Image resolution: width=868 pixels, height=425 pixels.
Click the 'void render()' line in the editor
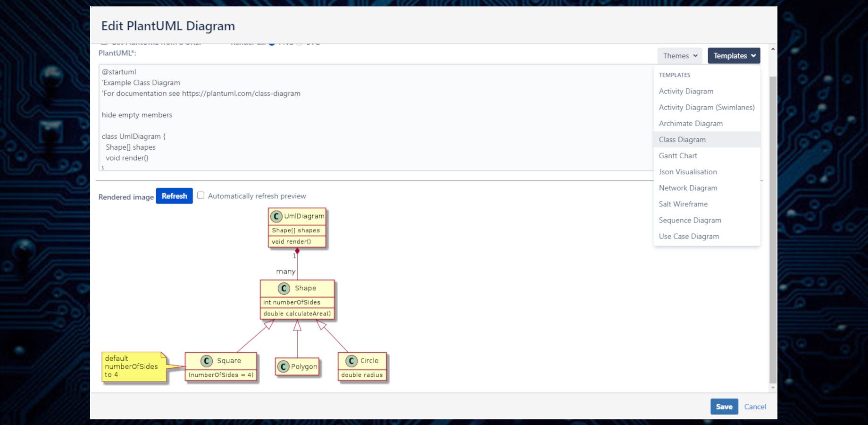coord(127,158)
